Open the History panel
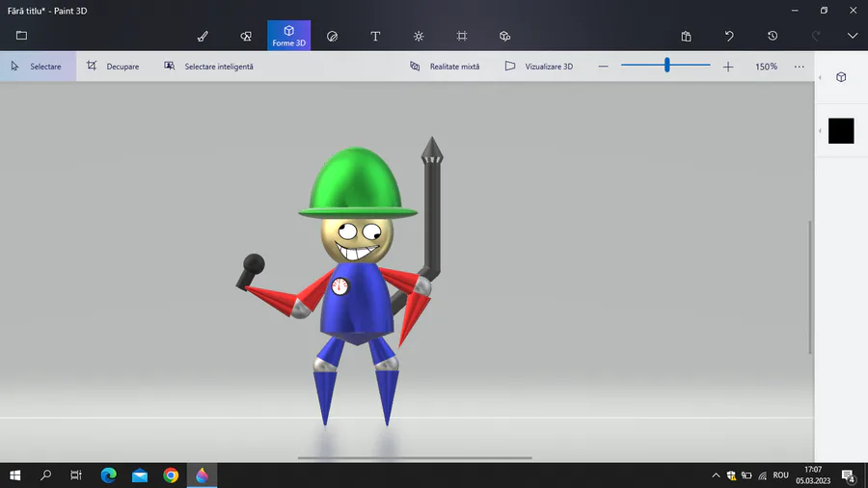Image resolution: width=868 pixels, height=488 pixels. [x=773, y=36]
